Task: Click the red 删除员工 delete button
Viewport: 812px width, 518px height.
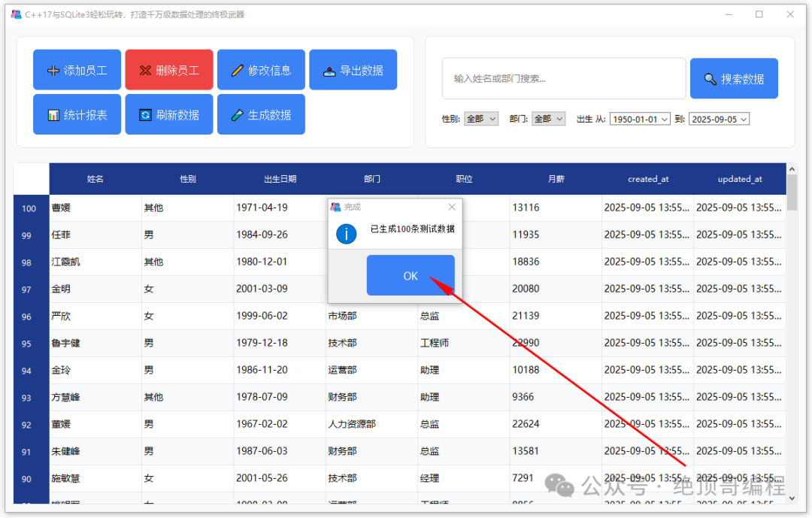Action: [169, 70]
